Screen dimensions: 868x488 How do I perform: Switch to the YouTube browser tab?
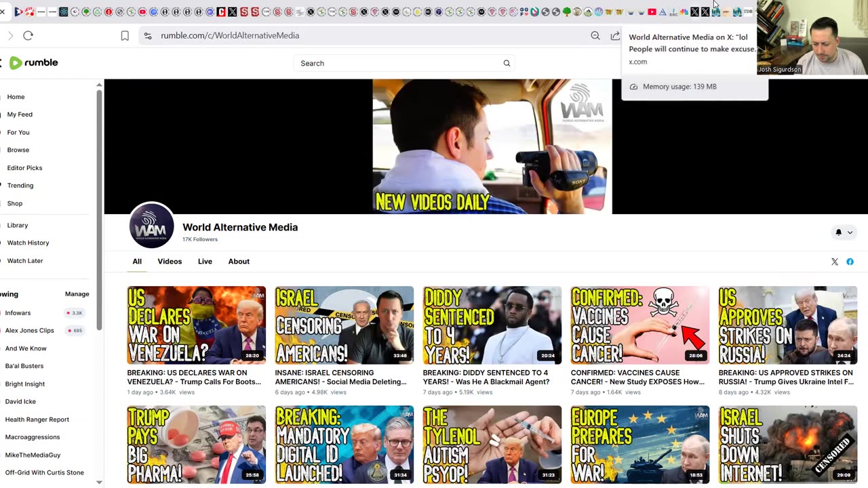tap(652, 12)
